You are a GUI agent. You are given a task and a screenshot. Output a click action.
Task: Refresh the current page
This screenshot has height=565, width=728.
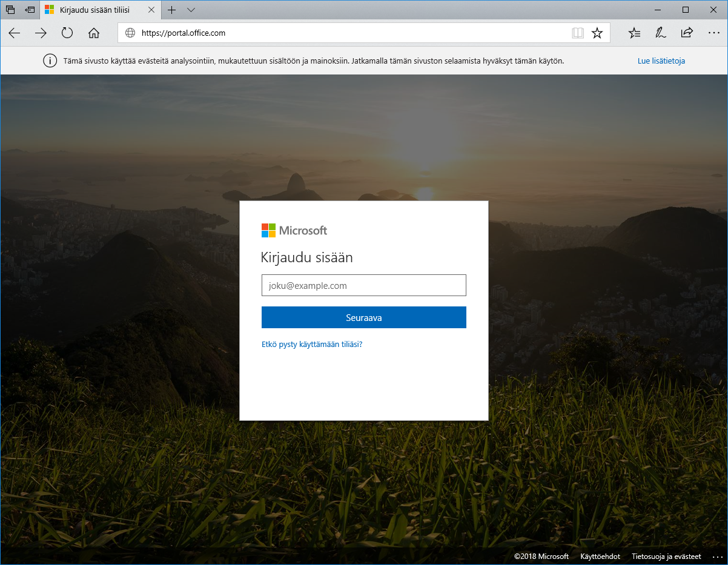tap(67, 33)
